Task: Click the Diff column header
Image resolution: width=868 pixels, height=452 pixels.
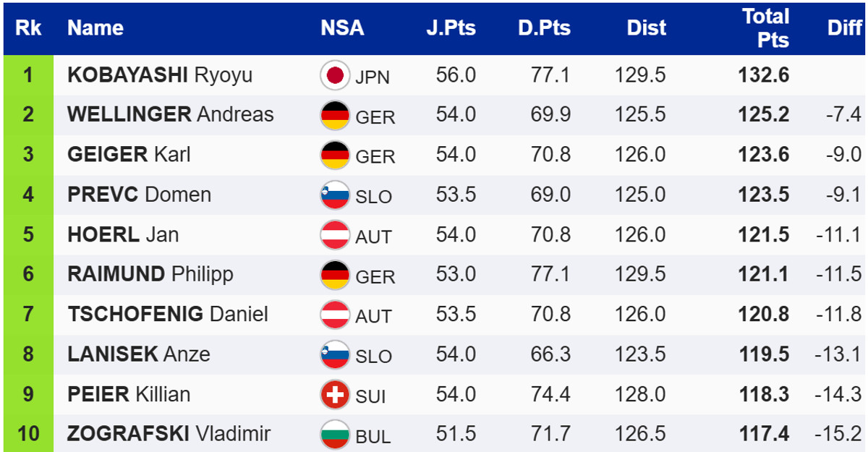Action: tap(844, 28)
